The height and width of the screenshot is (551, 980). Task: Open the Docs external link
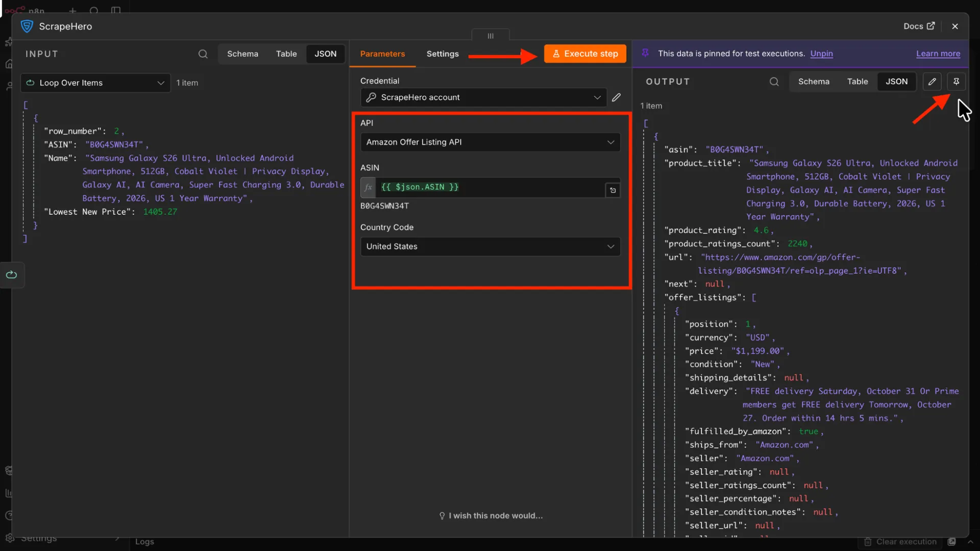point(919,26)
